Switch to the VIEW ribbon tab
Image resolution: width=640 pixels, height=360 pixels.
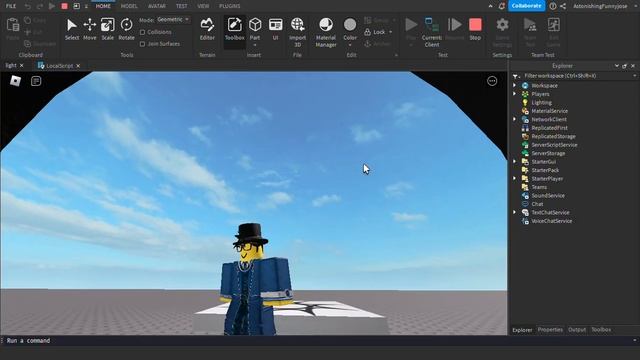point(203,6)
